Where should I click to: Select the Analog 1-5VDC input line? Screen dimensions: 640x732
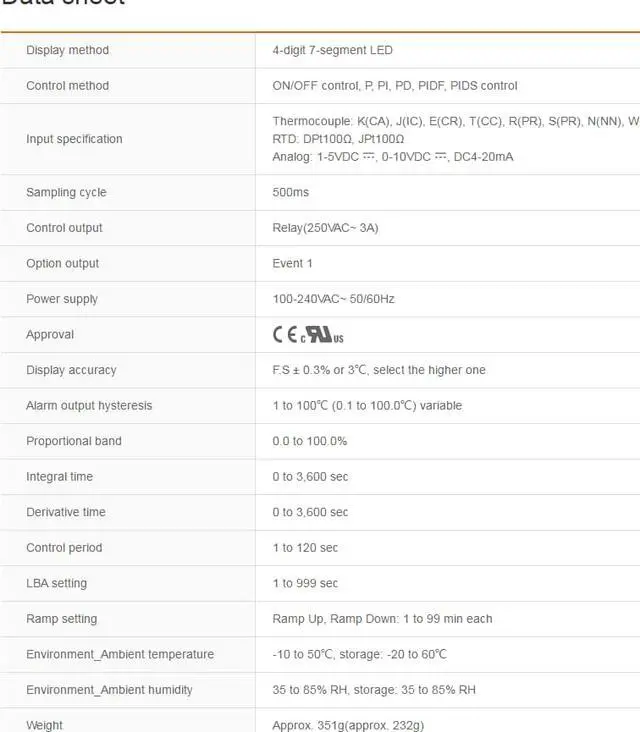393,156
